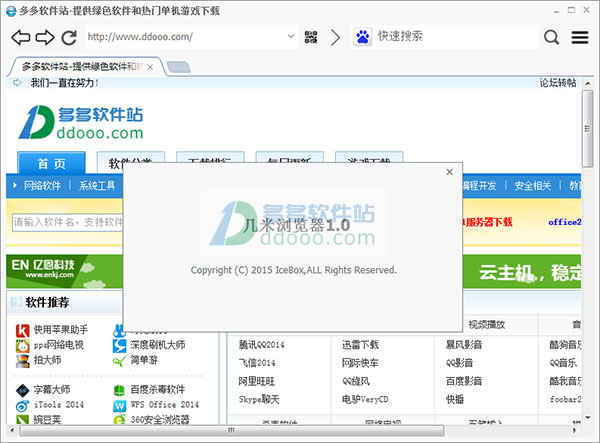Click the WPS Office 2014 icon
Screen dimensions: 600x443
click(119, 406)
